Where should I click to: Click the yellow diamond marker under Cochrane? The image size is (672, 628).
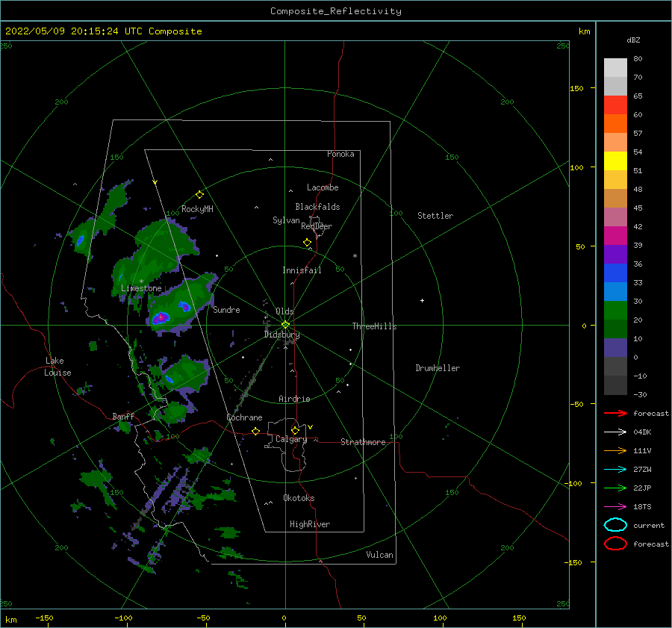click(255, 431)
